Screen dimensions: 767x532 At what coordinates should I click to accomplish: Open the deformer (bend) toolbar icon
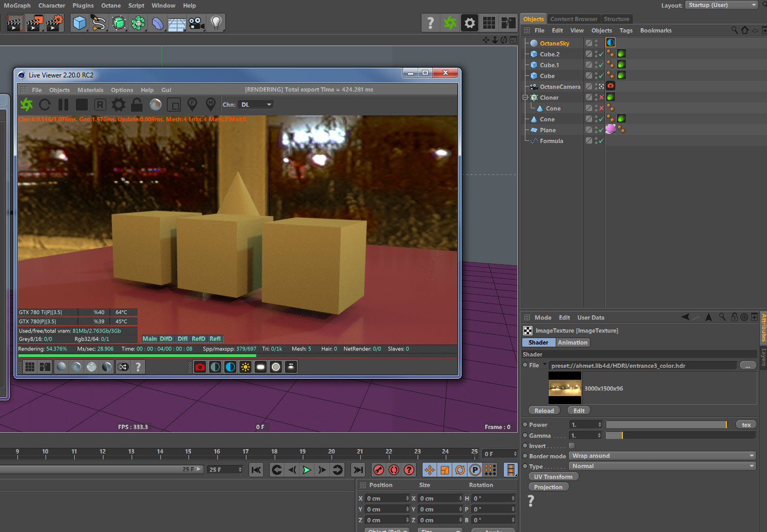[x=158, y=23]
